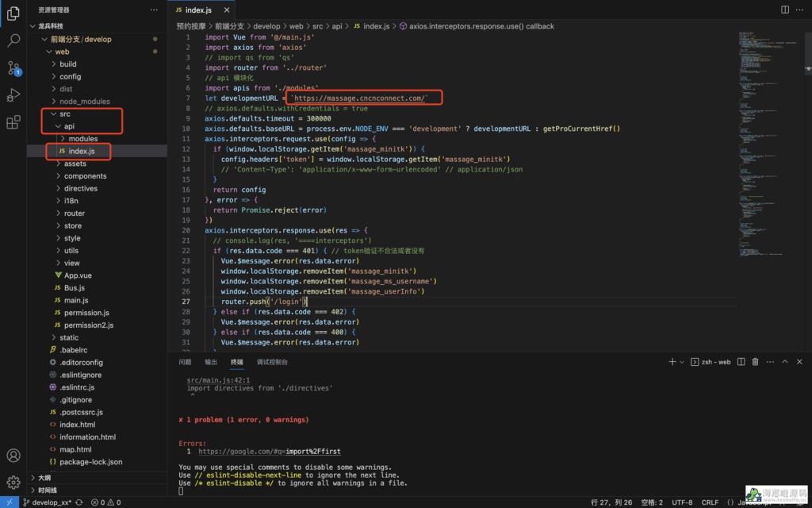Image resolution: width=812 pixels, height=508 pixels.
Task: Synchronize changes via status bar sync icon
Action: (x=79, y=502)
